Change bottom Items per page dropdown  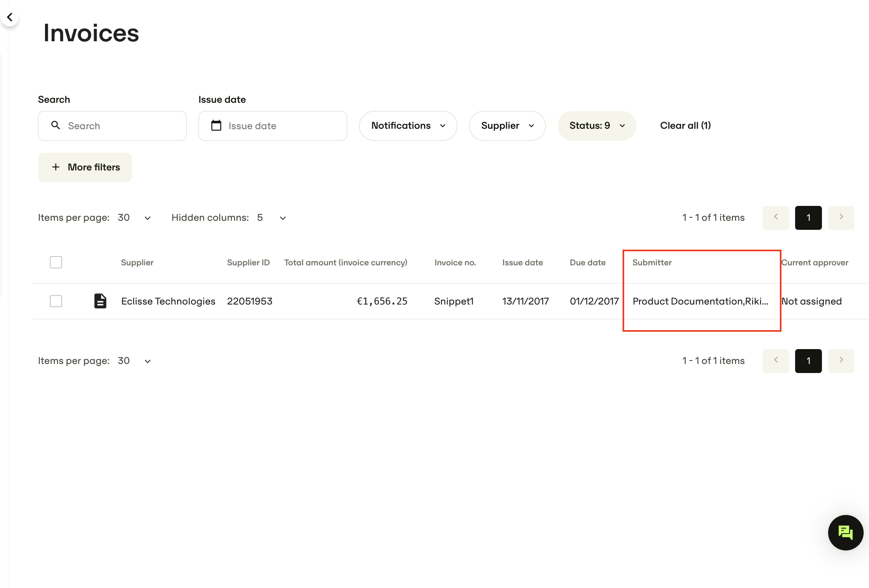pos(134,361)
